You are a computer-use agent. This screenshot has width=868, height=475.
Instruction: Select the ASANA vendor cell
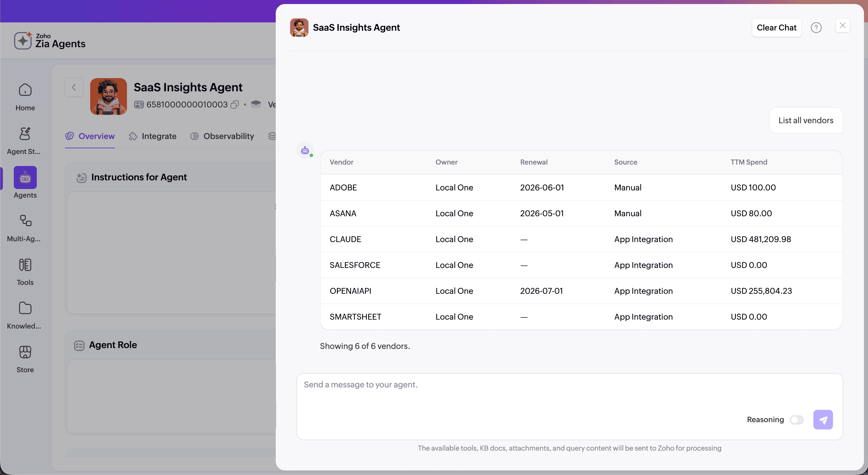(343, 214)
